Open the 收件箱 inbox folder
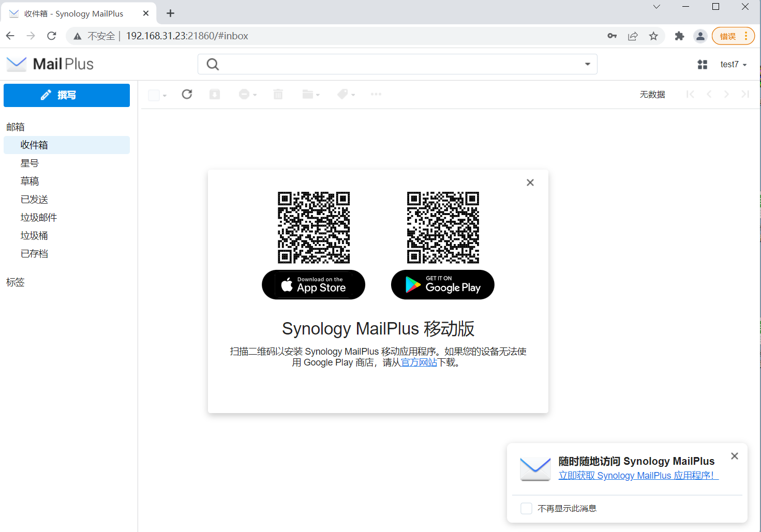 [67, 145]
